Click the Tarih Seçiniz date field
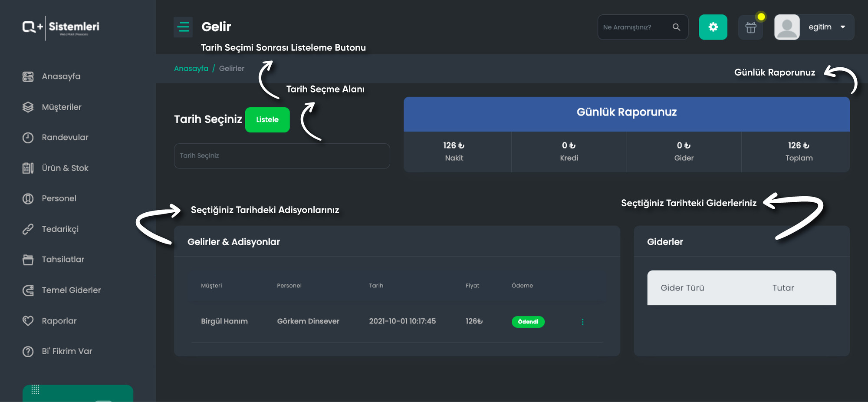This screenshot has height=402, width=868. 282,156
